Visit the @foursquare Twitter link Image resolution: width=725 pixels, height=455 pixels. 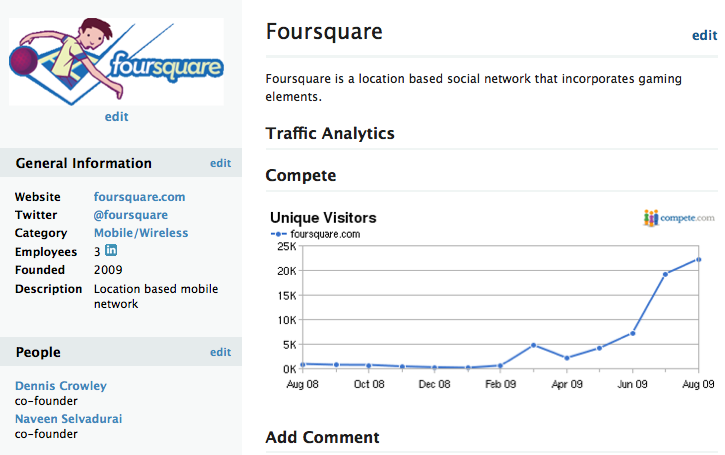click(130, 215)
